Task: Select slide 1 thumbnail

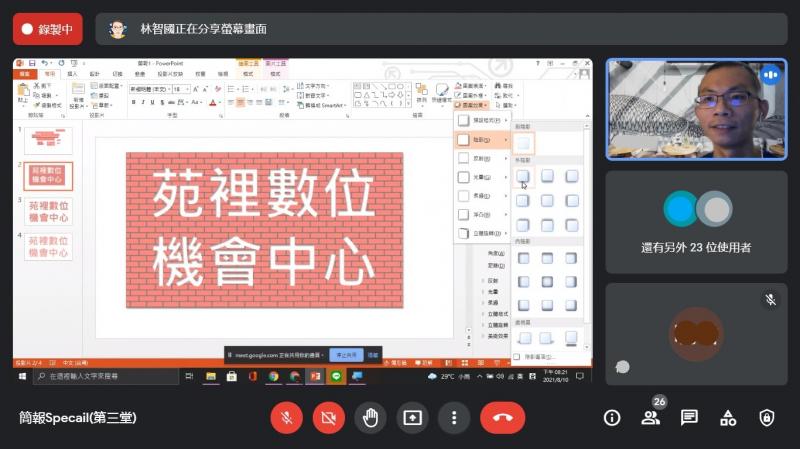Action: [x=48, y=140]
